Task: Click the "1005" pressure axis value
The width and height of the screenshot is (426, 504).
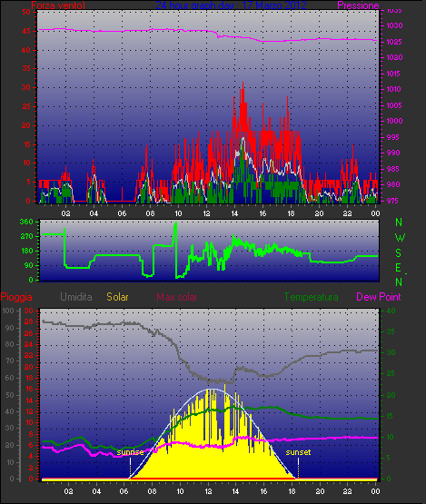Action: click(x=394, y=105)
